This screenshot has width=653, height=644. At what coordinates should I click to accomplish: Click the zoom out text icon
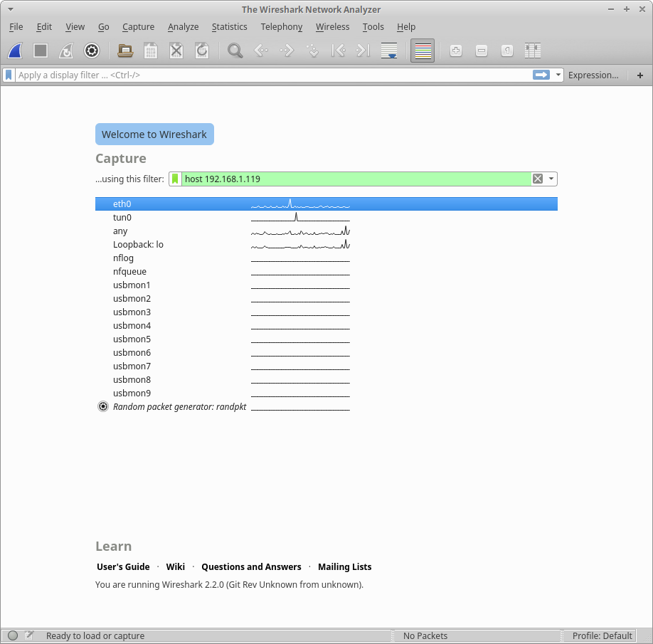[482, 51]
